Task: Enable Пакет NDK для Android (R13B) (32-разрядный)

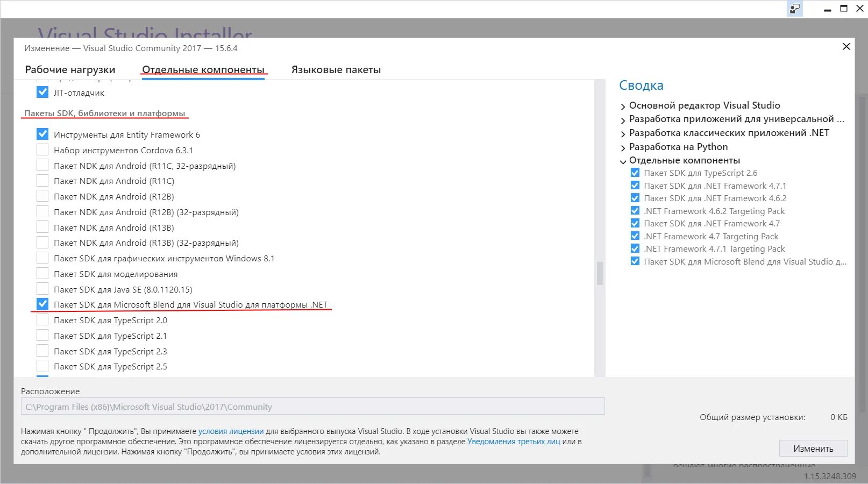Action: coord(42,243)
